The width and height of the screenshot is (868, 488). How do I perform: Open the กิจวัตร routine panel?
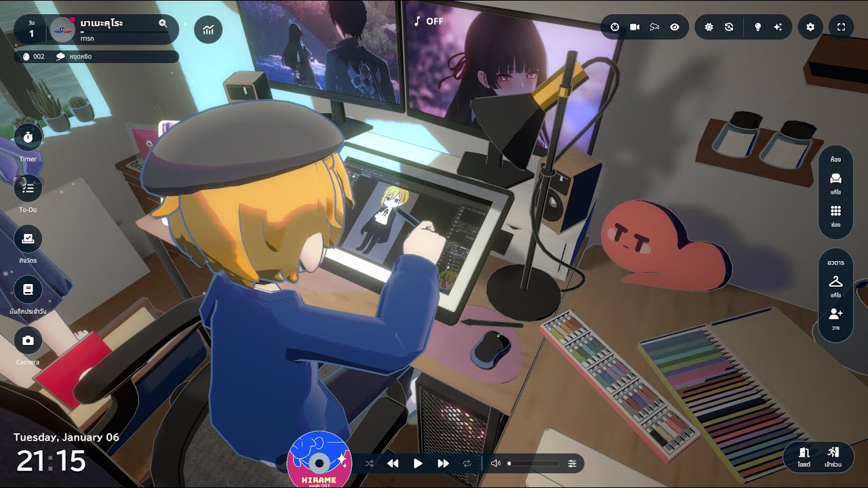[x=28, y=239]
